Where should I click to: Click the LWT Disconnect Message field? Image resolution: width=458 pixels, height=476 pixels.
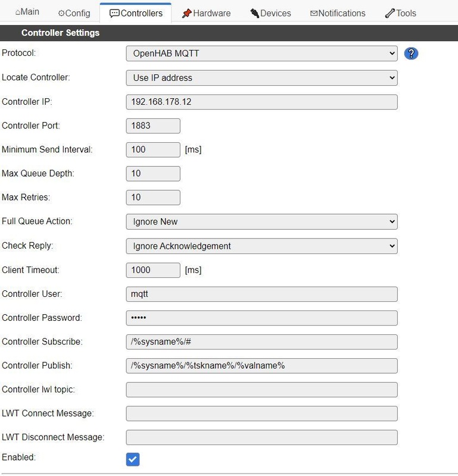click(x=261, y=437)
